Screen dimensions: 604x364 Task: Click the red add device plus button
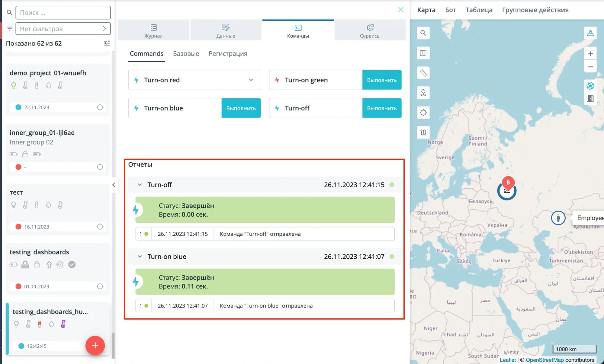[95, 345]
